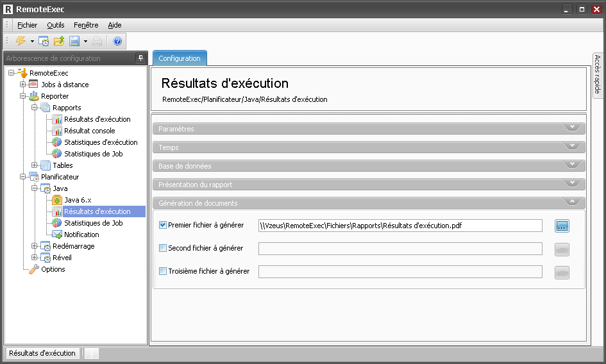The image size is (606, 364).
Task: Expand the Tables tree node
Action: click(35, 165)
